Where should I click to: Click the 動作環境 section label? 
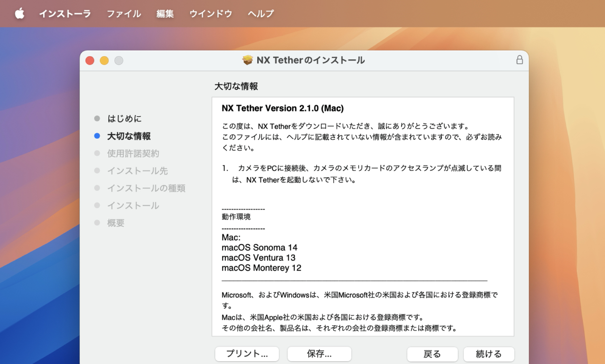pos(236,217)
